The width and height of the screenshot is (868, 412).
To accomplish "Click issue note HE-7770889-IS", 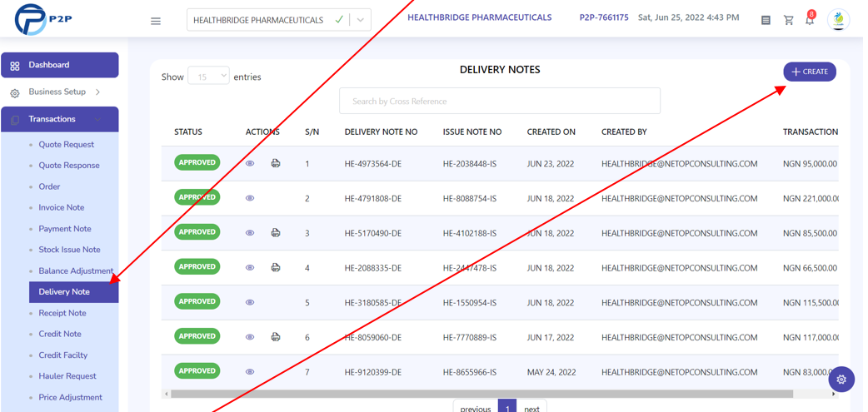I will [x=470, y=337].
